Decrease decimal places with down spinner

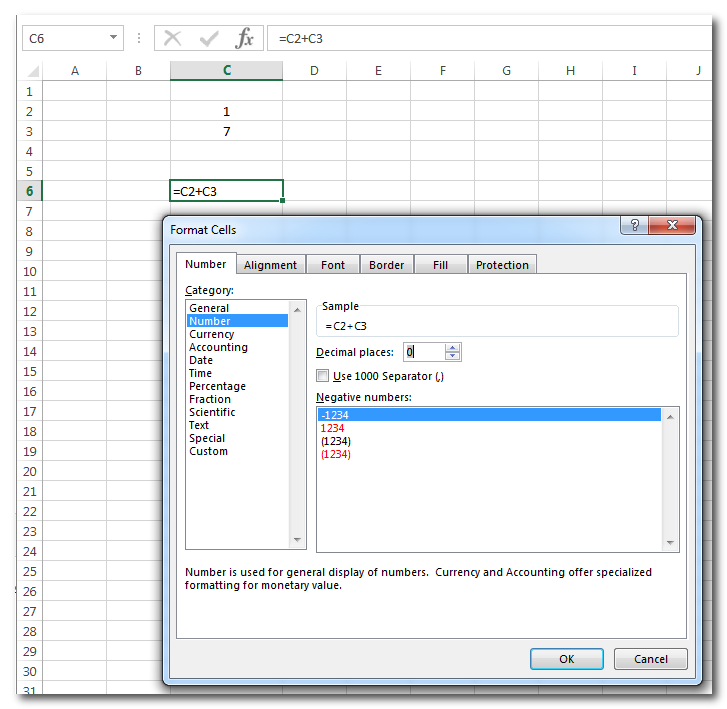pyautogui.click(x=453, y=356)
